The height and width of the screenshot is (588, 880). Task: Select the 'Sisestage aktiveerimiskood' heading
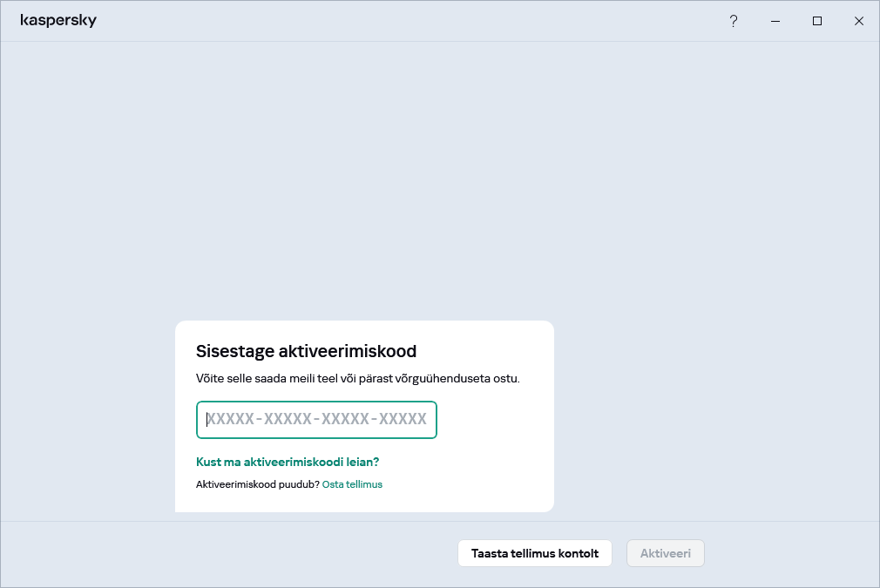click(306, 352)
